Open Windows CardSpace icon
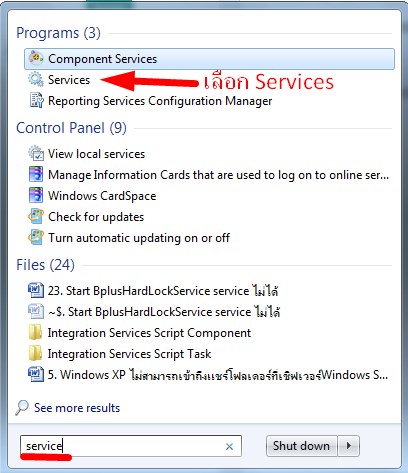Screen dimensions: 408x473 pyautogui.click(x=36, y=196)
